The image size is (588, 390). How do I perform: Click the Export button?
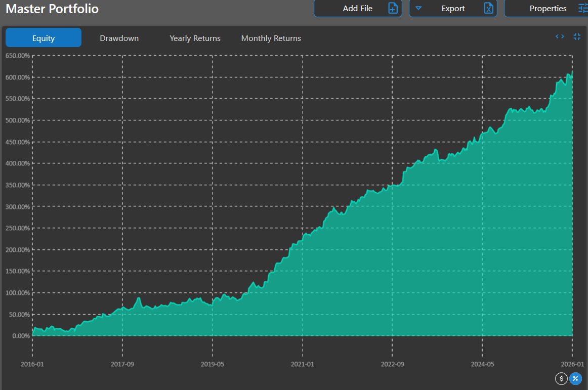[453, 8]
